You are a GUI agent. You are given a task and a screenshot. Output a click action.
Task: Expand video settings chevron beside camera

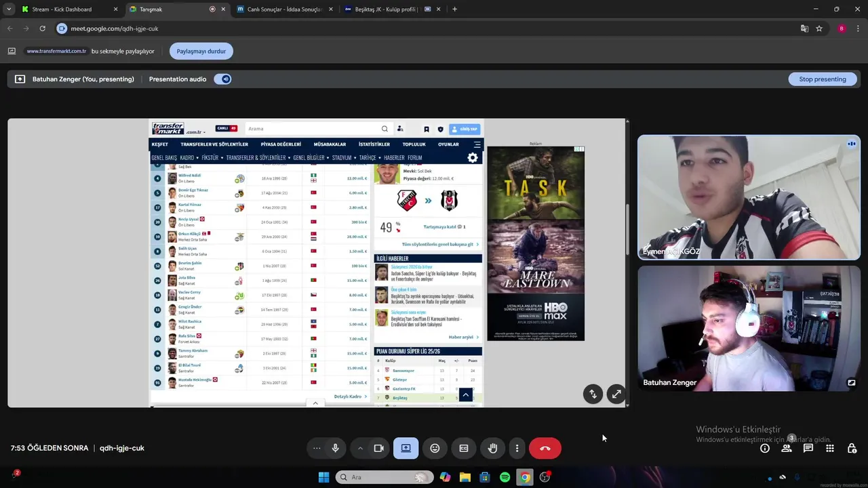coord(360,448)
